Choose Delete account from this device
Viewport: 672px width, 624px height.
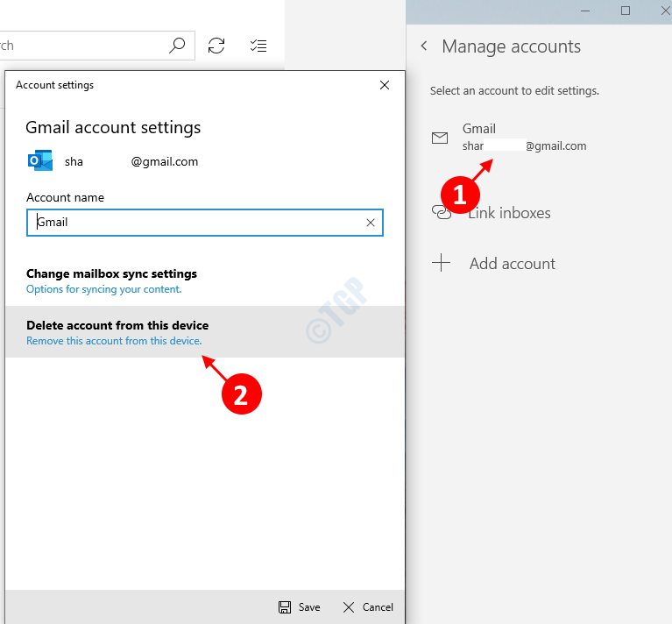coord(205,331)
